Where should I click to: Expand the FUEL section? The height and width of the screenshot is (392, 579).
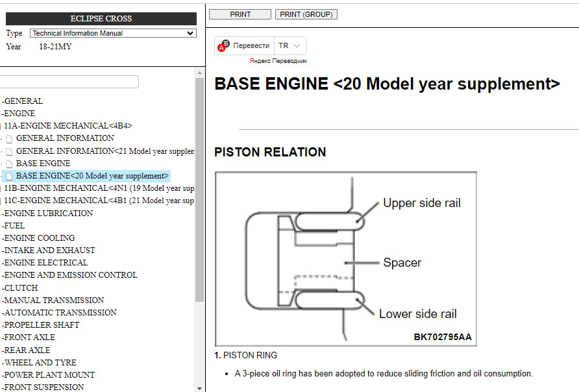tap(13, 225)
